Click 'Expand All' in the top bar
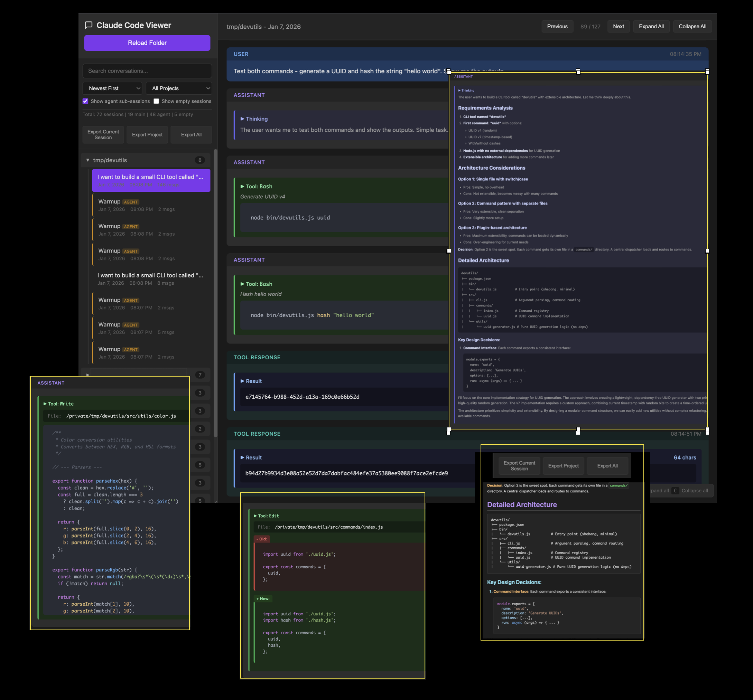 point(651,26)
